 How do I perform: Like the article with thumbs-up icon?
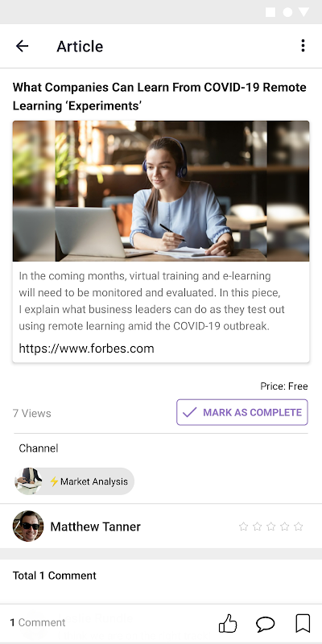click(228, 623)
